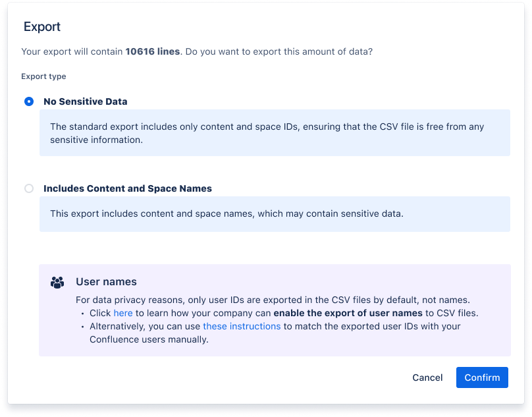Click the Export type section label

click(43, 76)
